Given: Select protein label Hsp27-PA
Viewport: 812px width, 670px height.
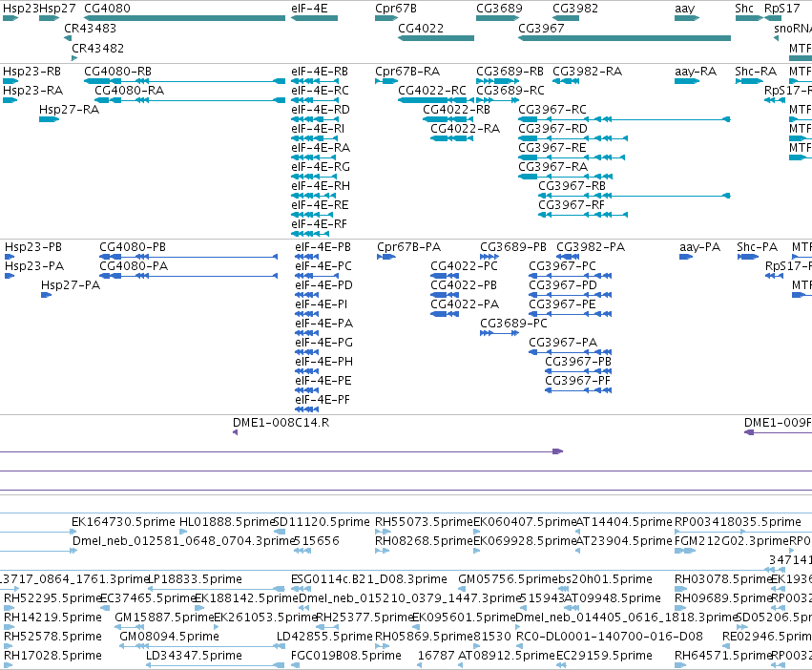Looking at the screenshot, I should (71, 285).
